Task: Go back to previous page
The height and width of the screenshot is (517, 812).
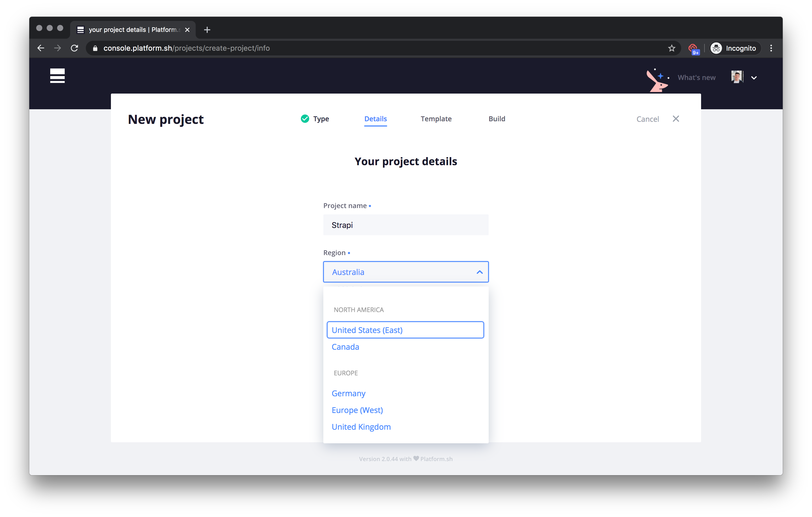Action: 41,48
